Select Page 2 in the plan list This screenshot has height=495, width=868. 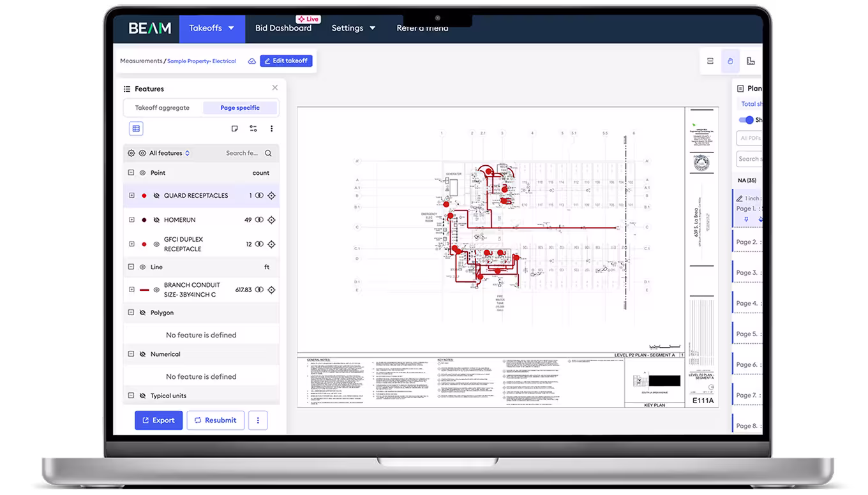[747, 242]
